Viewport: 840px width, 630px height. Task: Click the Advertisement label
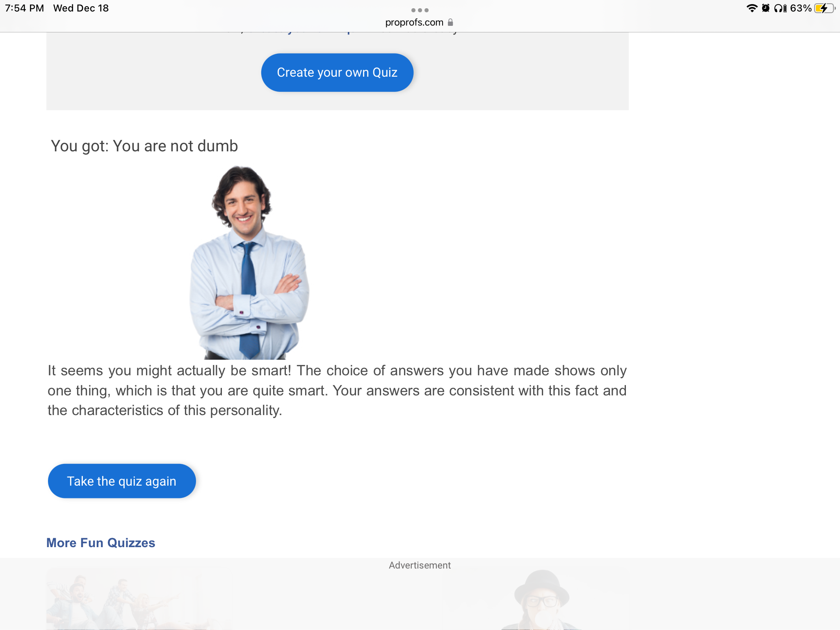tap(420, 565)
